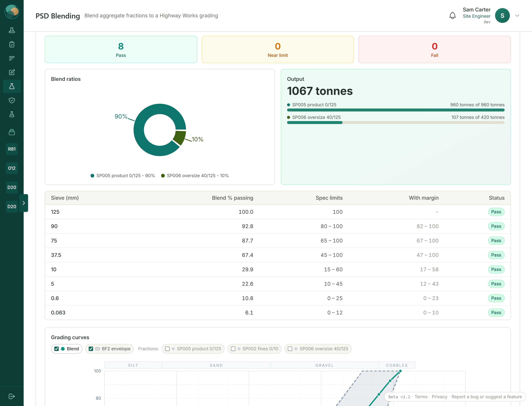532x406 pixels.
Task: Click the SP005 product 0/125 - 90% legend entry
Action: click(123, 176)
